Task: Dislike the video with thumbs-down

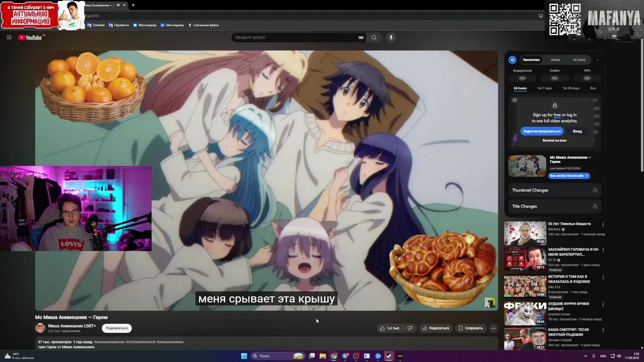Action: [x=410, y=328]
